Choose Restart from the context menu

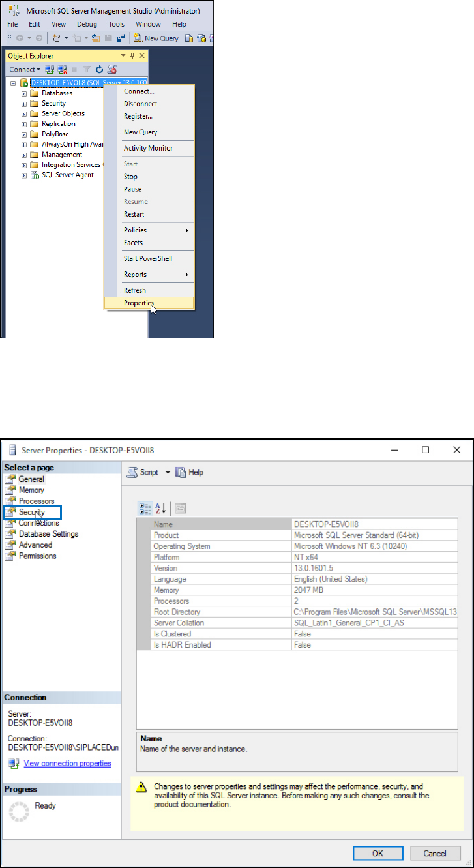[x=149, y=215]
